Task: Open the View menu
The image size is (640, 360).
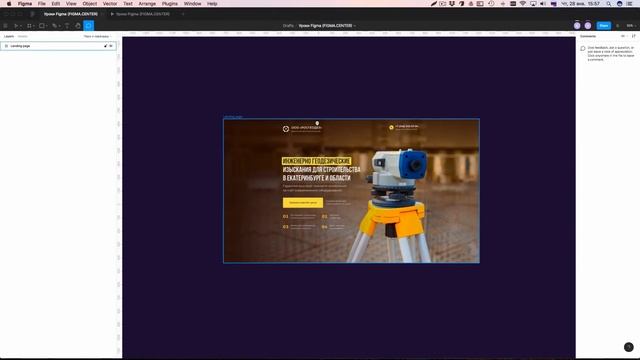Action: coord(71,4)
